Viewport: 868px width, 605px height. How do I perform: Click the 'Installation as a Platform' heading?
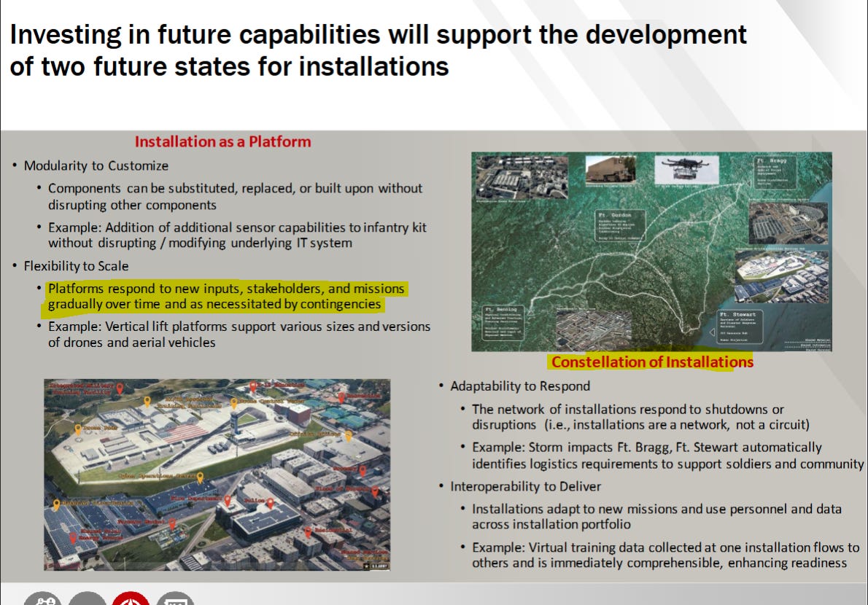click(x=223, y=141)
